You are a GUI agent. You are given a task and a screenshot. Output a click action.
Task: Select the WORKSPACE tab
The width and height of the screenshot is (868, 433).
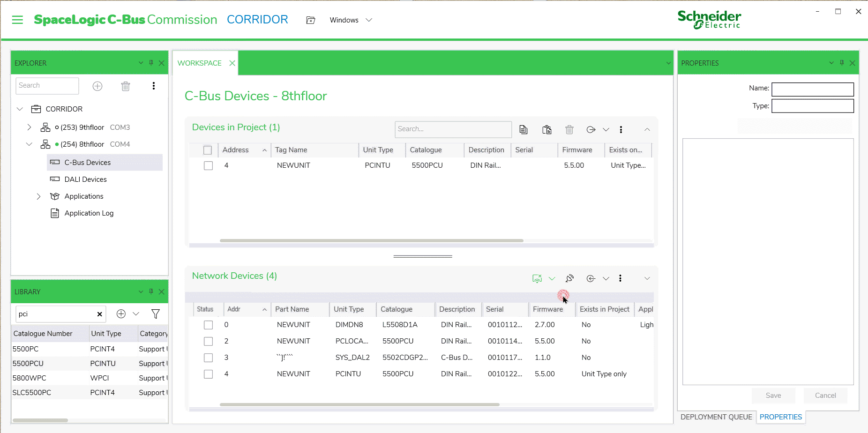[199, 63]
